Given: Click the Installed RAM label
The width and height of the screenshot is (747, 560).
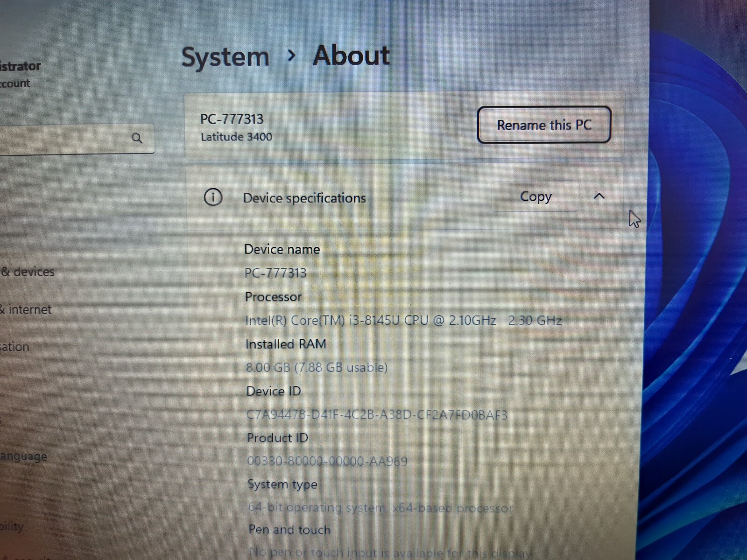Looking at the screenshot, I should click(x=286, y=344).
